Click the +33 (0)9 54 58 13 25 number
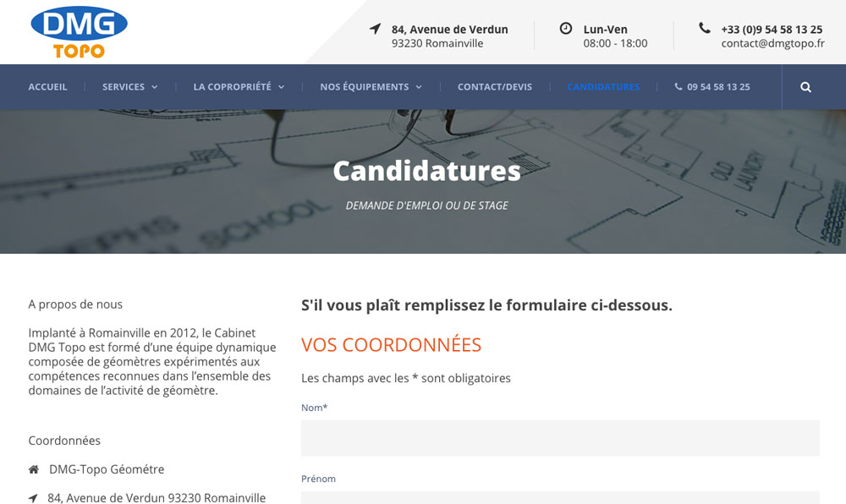 click(x=772, y=30)
